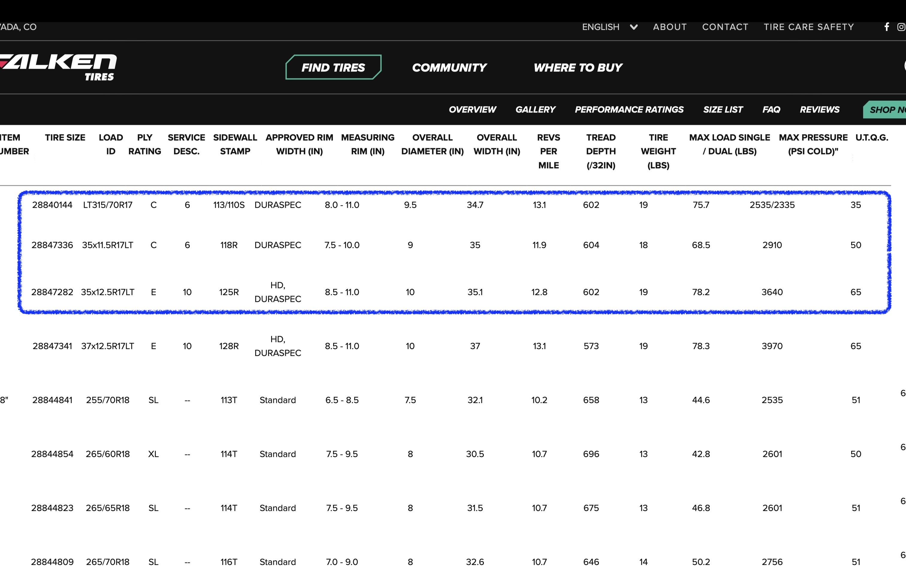
Task: Click APPROVED RIM WIDTH (IN) header
Action: [299, 144]
